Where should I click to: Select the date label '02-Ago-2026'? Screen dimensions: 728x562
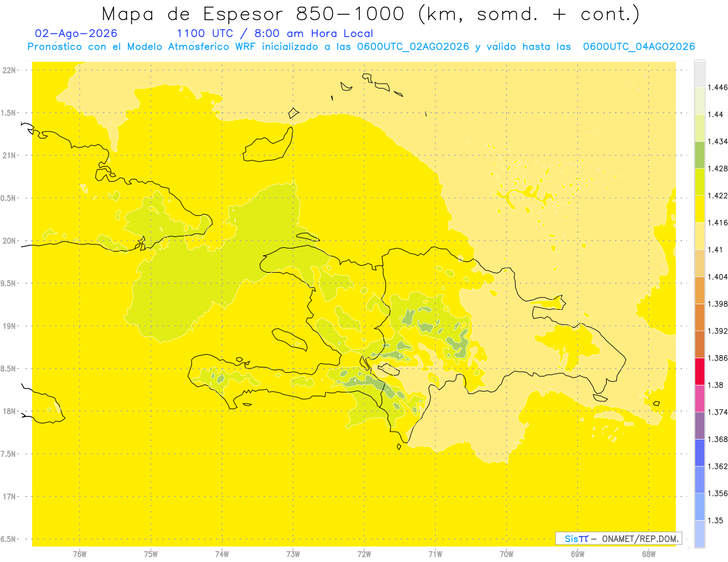pyautogui.click(x=76, y=34)
